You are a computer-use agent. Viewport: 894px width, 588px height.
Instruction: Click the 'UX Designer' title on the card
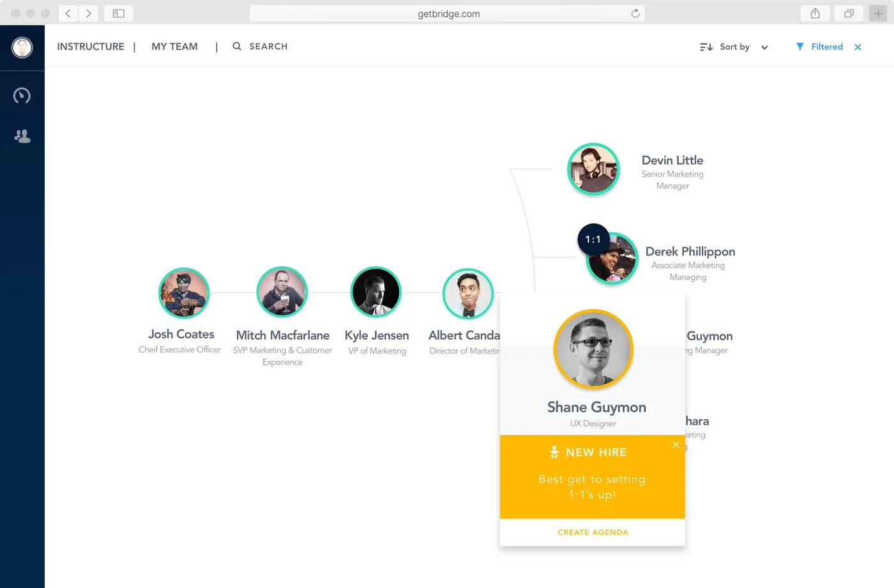coord(593,423)
